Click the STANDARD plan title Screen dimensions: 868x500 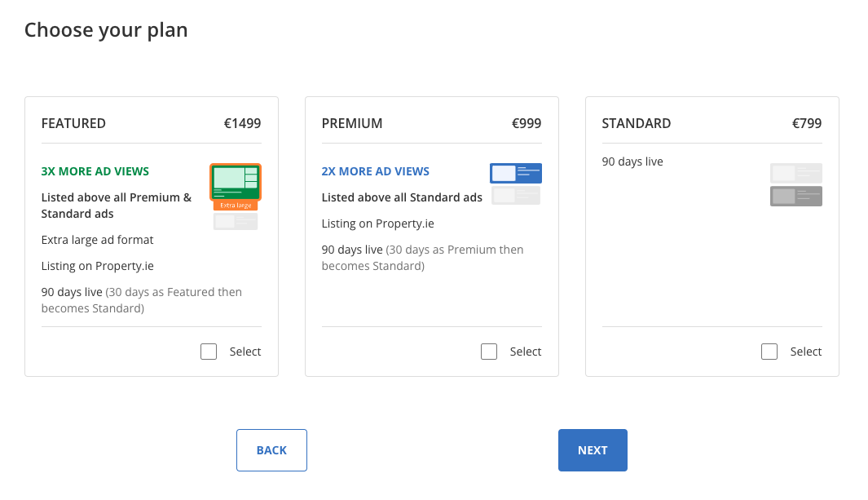point(637,123)
